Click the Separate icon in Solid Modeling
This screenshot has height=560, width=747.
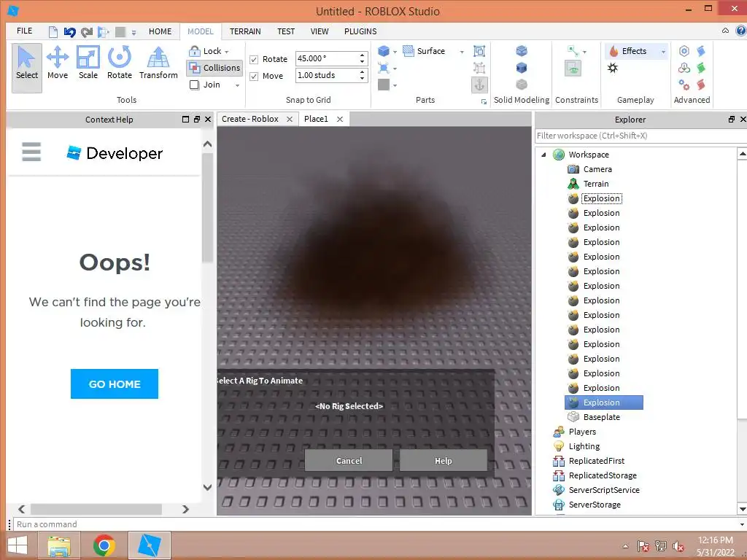click(522, 85)
